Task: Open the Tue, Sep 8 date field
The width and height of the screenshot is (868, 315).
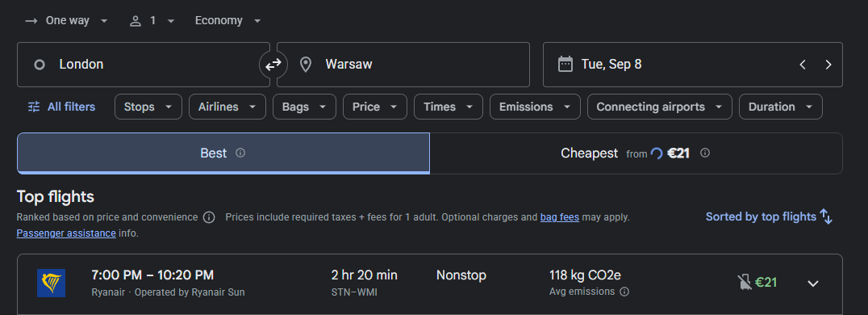Action: click(692, 65)
